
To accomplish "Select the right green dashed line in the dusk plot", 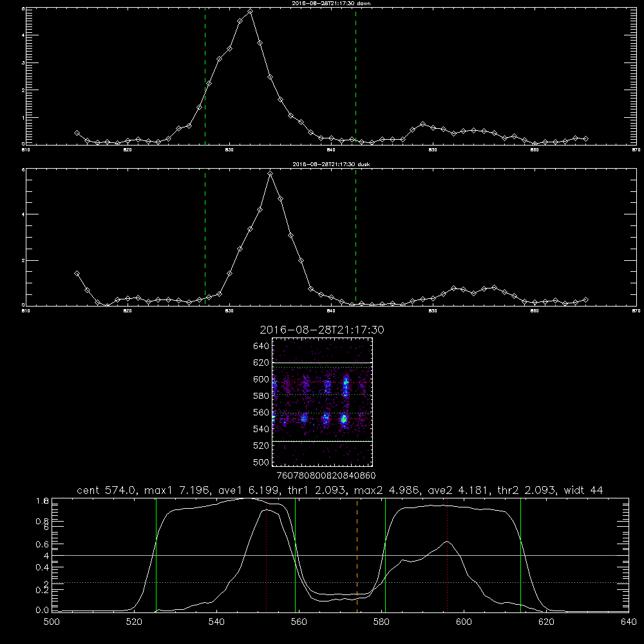I will (x=355, y=238).
